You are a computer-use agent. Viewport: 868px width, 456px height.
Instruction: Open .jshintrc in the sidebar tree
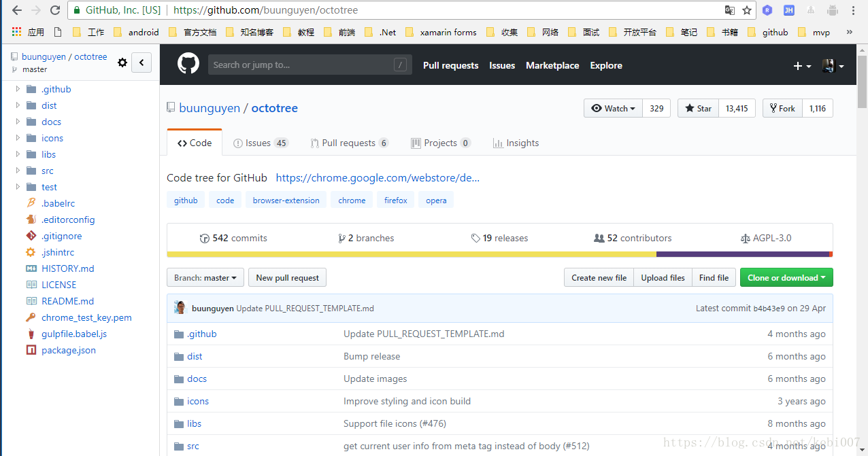pyautogui.click(x=58, y=252)
